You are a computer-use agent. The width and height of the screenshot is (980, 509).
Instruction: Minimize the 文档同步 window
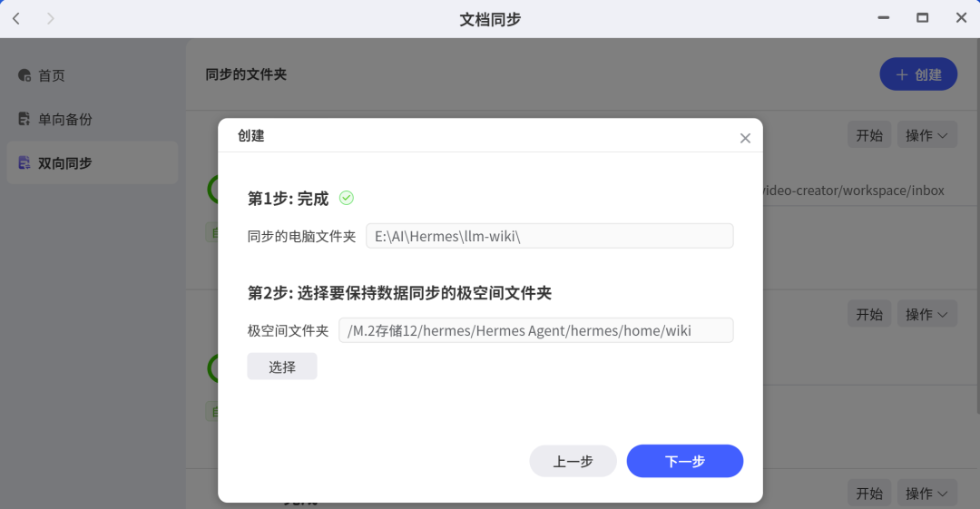(883, 18)
